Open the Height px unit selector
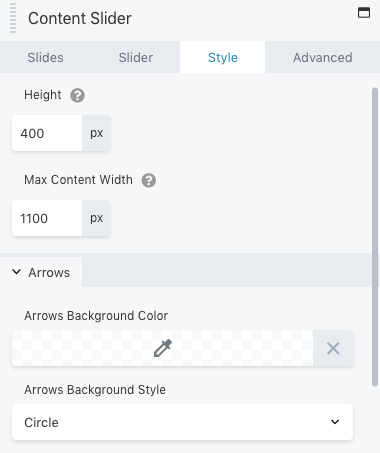 [96, 133]
